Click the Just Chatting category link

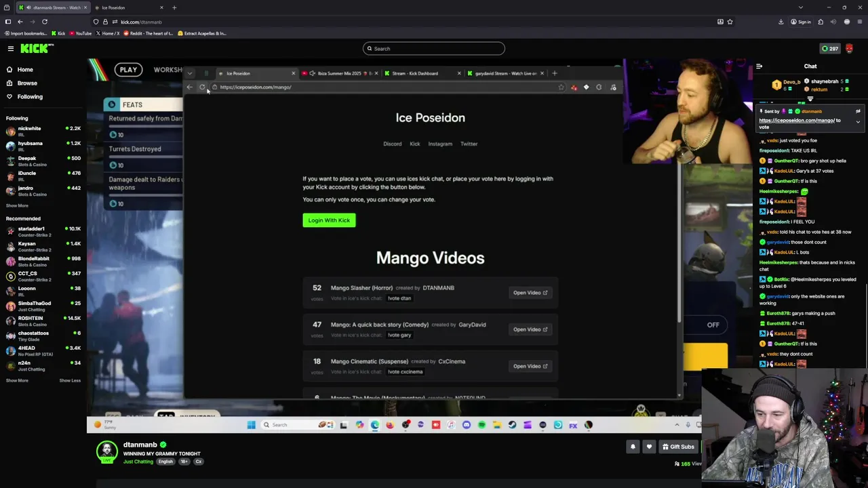[x=138, y=462]
